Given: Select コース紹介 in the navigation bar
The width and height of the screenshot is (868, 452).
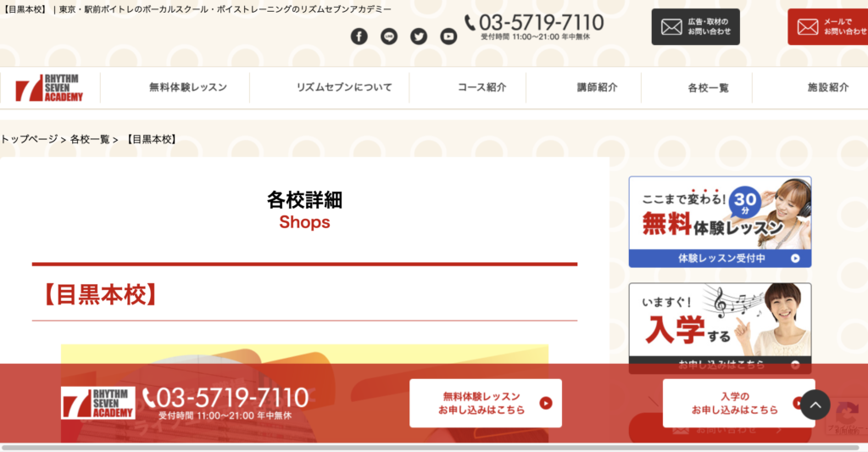Looking at the screenshot, I should click(481, 87).
